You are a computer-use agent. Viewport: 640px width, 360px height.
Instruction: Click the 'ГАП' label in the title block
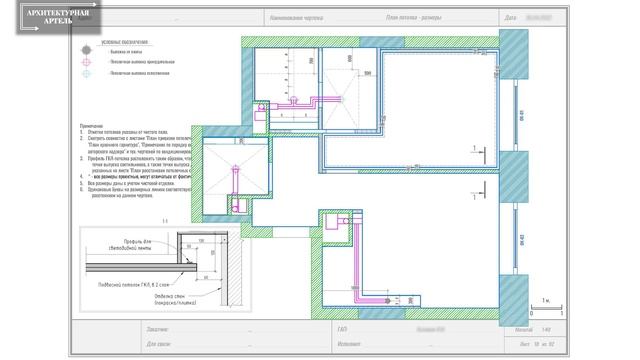point(342,329)
